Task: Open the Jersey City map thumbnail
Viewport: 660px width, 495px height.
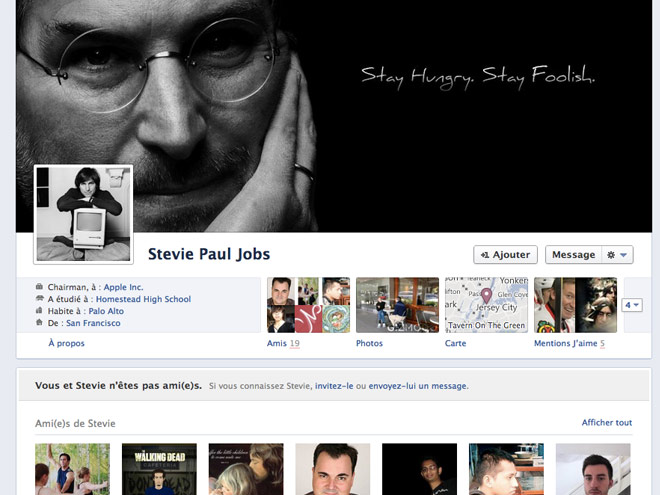Action: pos(486,305)
